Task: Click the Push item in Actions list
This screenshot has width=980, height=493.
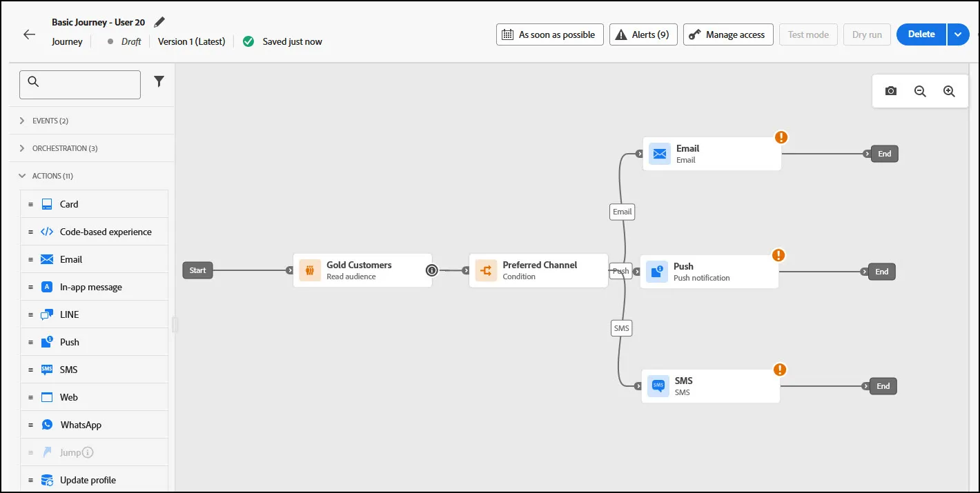Action: click(95, 342)
